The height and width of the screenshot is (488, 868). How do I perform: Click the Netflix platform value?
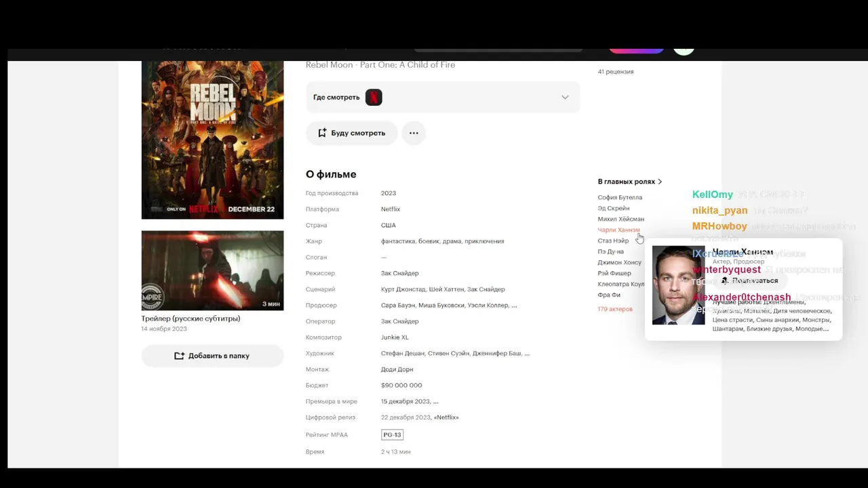click(391, 209)
